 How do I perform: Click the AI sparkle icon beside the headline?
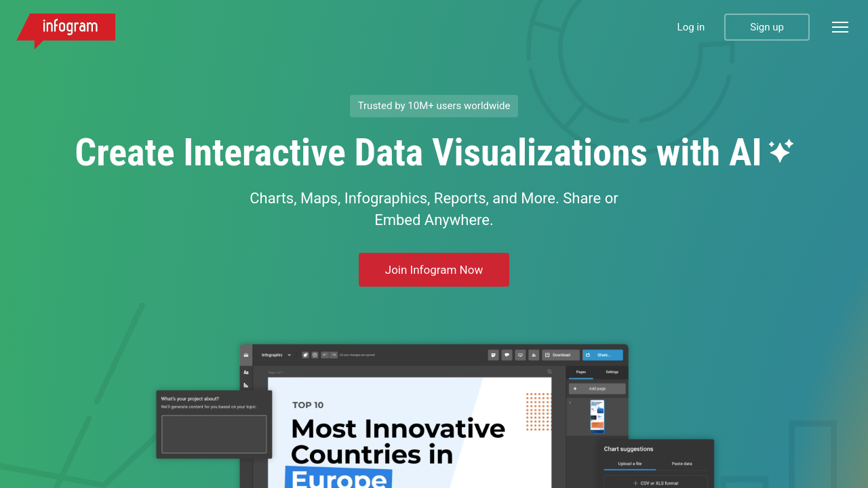(x=781, y=150)
